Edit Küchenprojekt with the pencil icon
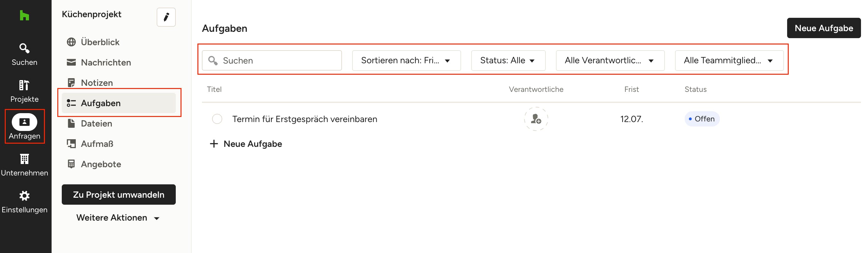 (x=166, y=17)
